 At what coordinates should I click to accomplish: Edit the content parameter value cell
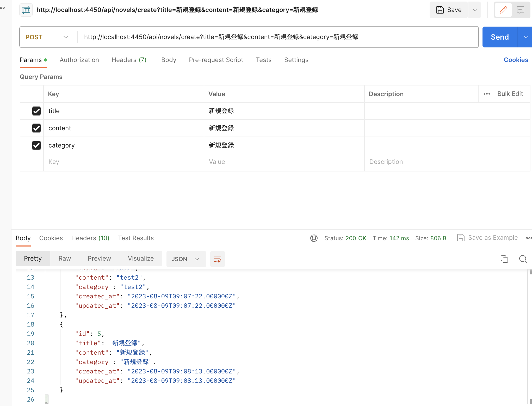[x=284, y=128]
